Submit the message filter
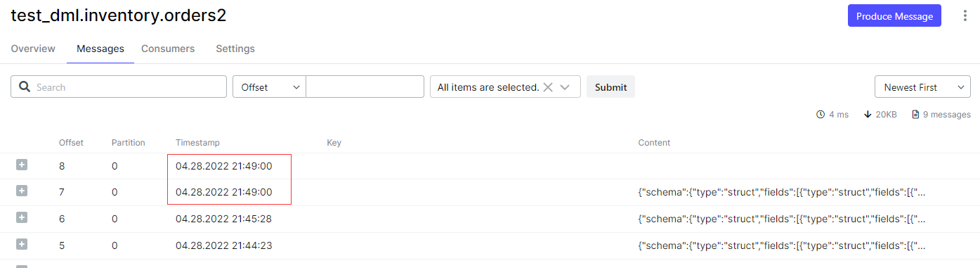980x268 pixels. coord(610,87)
